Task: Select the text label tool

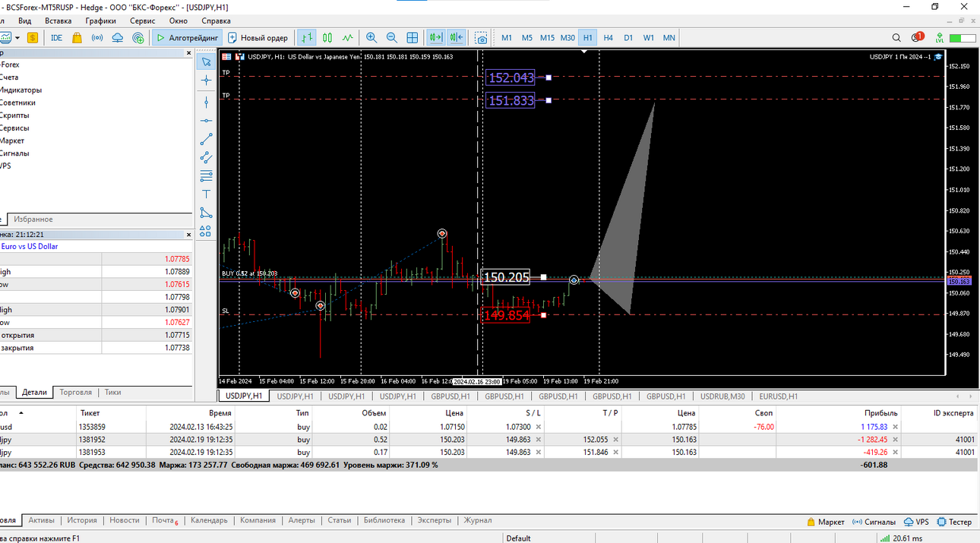Action: [206, 194]
